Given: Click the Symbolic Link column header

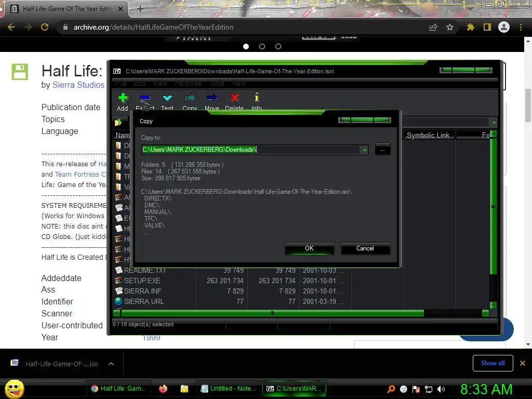Looking at the screenshot, I should point(428,136).
